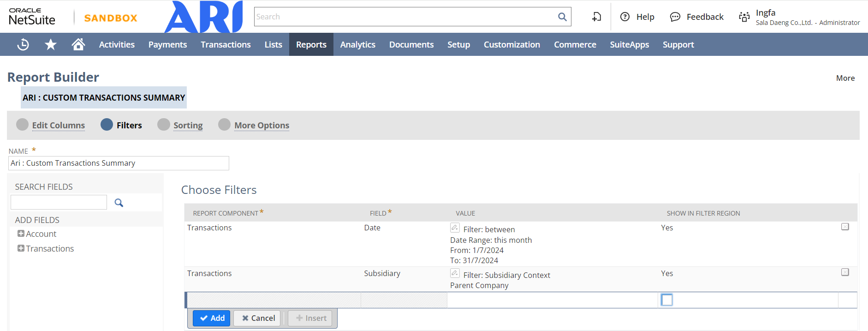The image size is (868, 331).
Task: Click the ARI company logo
Action: [203, 17]
